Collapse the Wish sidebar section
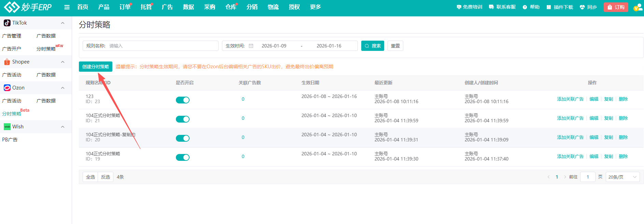This screenshot has width=644, height=224. [x=62, y=127]
